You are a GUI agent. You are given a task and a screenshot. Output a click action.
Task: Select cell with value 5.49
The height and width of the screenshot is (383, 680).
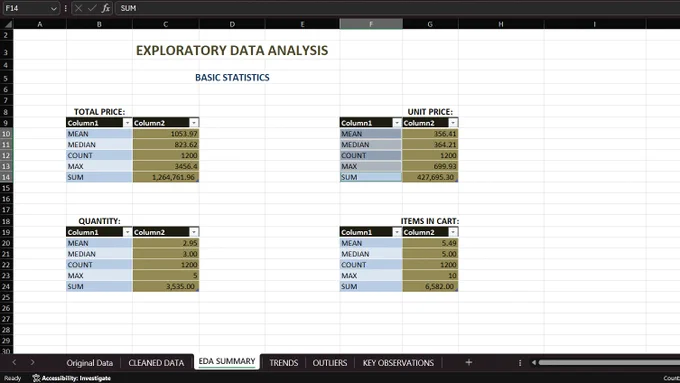430,243
